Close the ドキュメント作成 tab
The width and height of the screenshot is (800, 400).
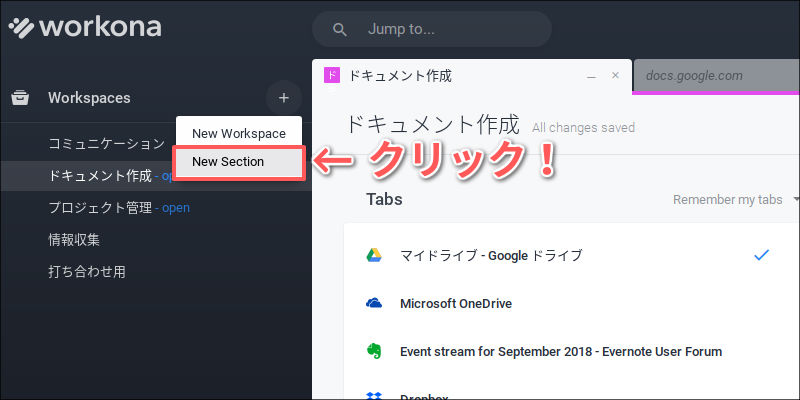pos(615,76)
